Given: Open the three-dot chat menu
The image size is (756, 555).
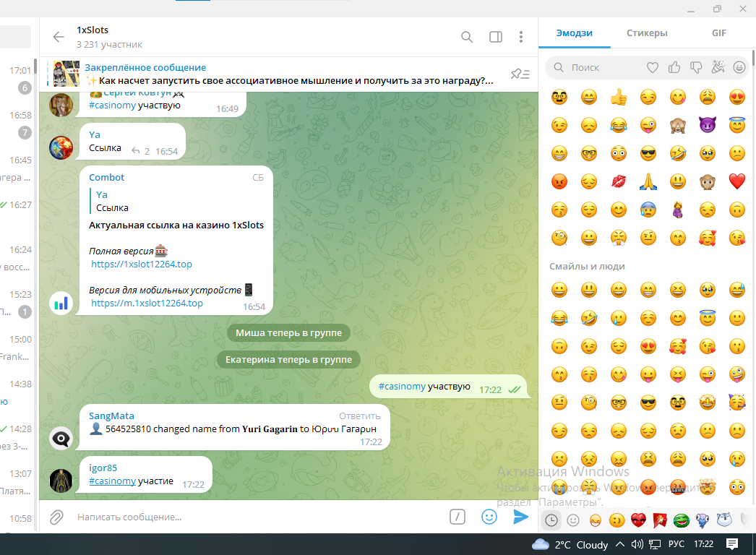Looking at the screenshot, I should [x=520, y=37].
